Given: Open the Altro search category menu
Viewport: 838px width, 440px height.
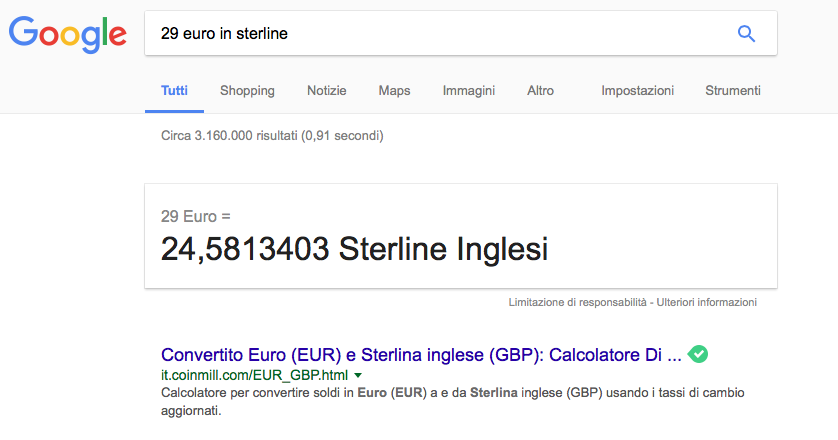Looking at the screenshot, I should (540, 90).
